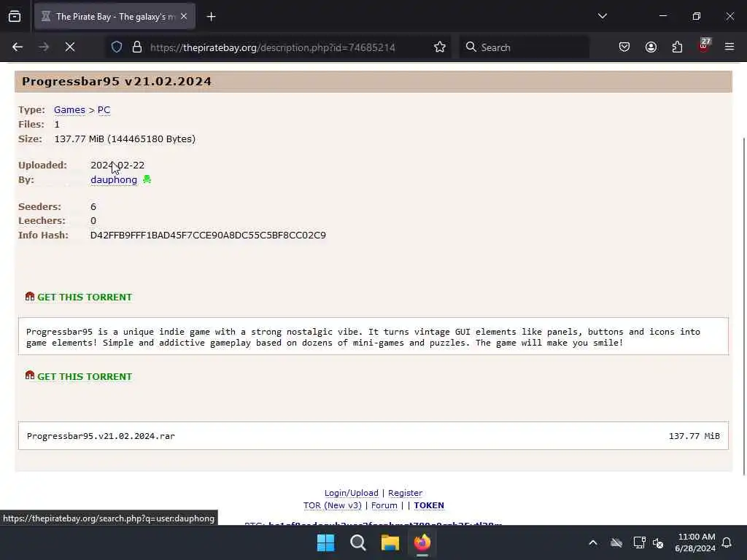The height and width of the screenshot is (560, 747).
Task: Open notifications bell icon
Action: click(x=727, y=542)
